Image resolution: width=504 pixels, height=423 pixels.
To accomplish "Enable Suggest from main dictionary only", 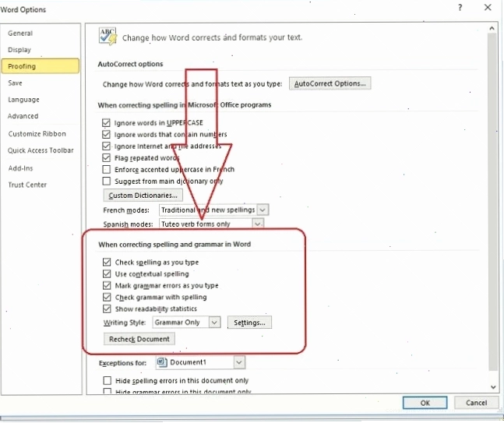I will [x=106, y=181].
